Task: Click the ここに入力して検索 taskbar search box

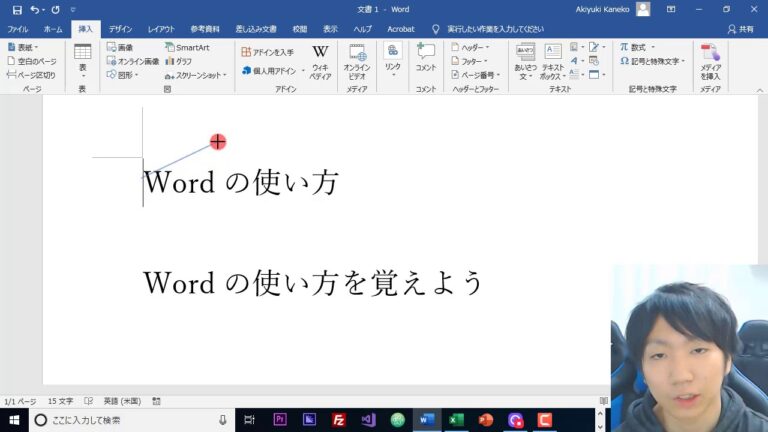Action: (x=132, y=420)
